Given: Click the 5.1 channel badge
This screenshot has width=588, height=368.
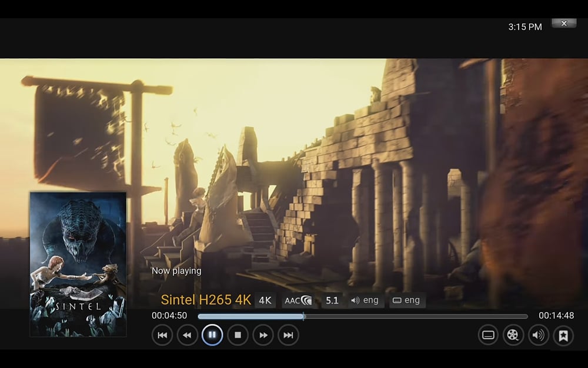Looking at the screenshot, I should (x=332, y=300).
